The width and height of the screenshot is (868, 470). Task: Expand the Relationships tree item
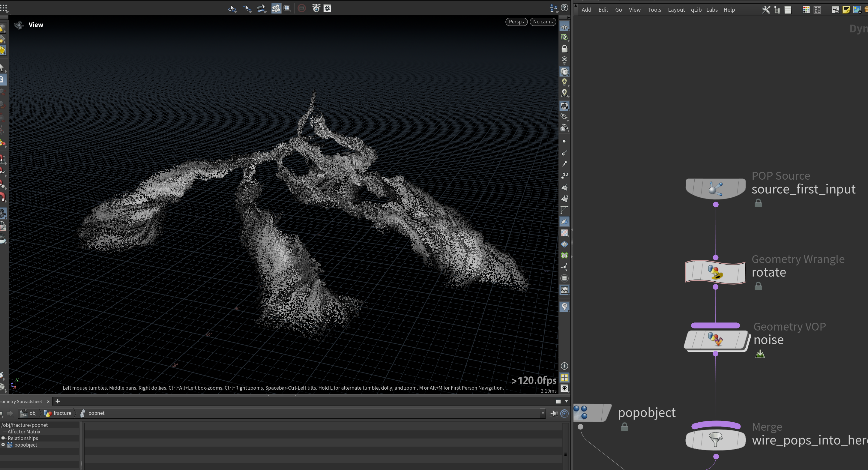[x=3, y=438]
